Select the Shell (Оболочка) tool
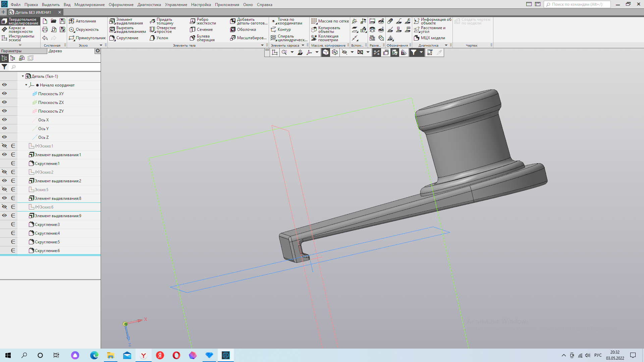The height and width of the screenshot is (362, 644). tap(233, 30)
